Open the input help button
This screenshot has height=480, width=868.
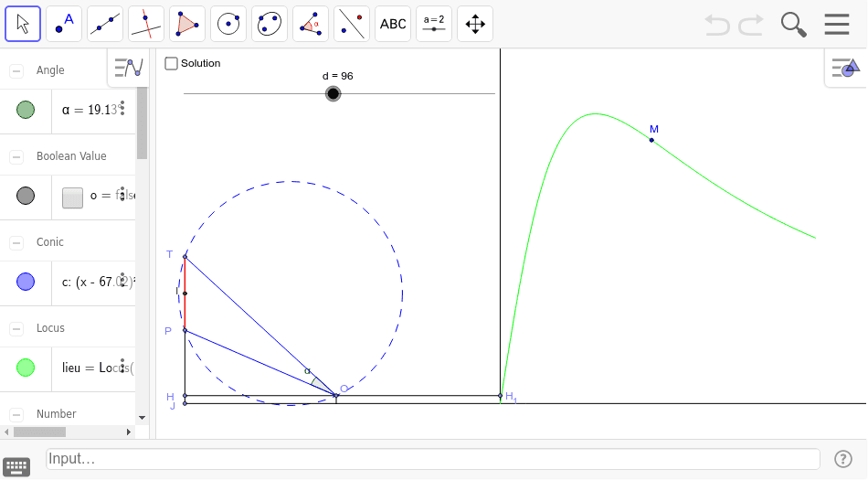842,459
